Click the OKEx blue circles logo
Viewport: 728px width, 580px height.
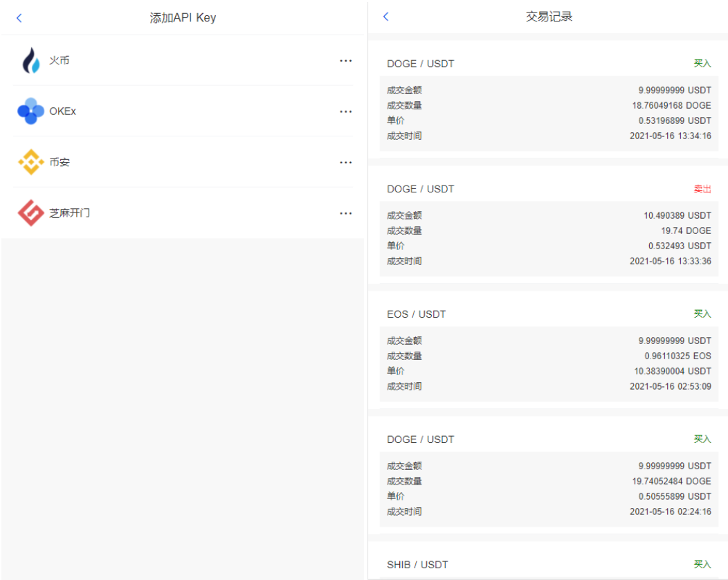pyautogui.click(x=30, y=111)
